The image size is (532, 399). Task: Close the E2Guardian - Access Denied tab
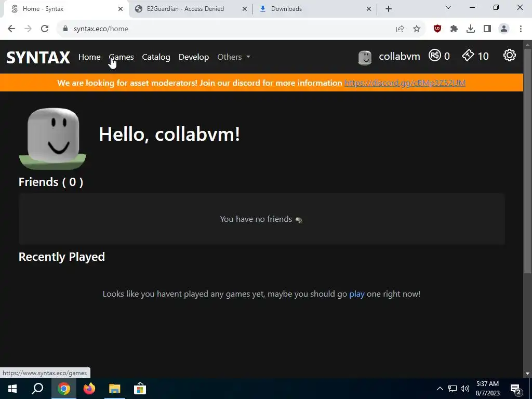coord(245,9)
